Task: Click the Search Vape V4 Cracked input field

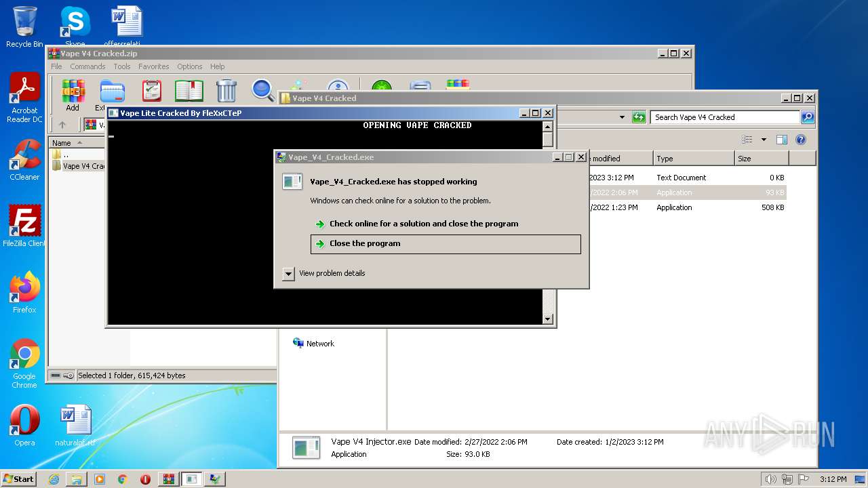Action: tap(725, 117)
